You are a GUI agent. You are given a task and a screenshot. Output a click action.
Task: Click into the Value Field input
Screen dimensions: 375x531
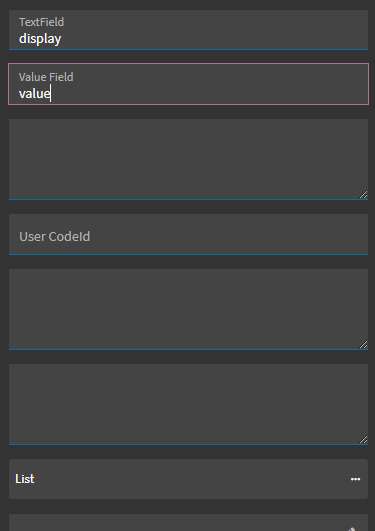tap(188, 84)
